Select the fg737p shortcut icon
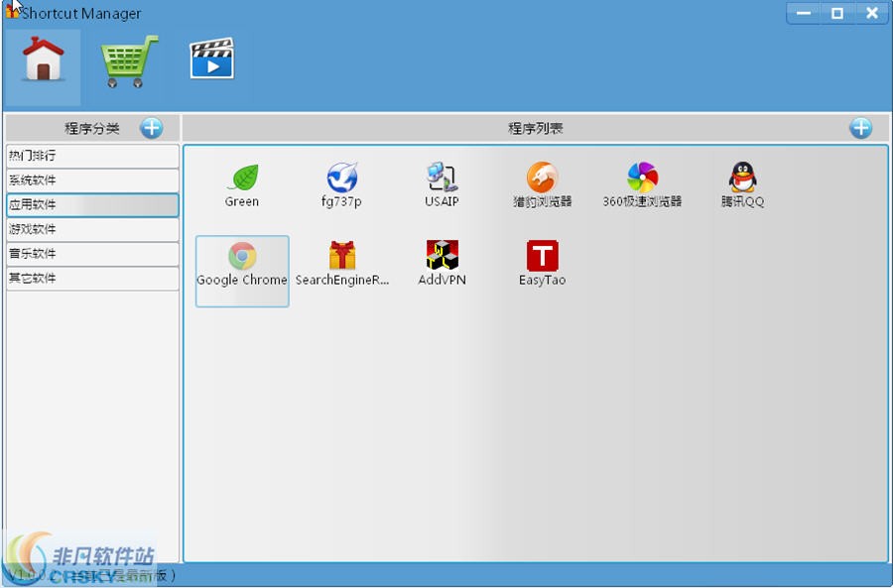This screenshot has height=588, width=893. click(x=341, y=180)
